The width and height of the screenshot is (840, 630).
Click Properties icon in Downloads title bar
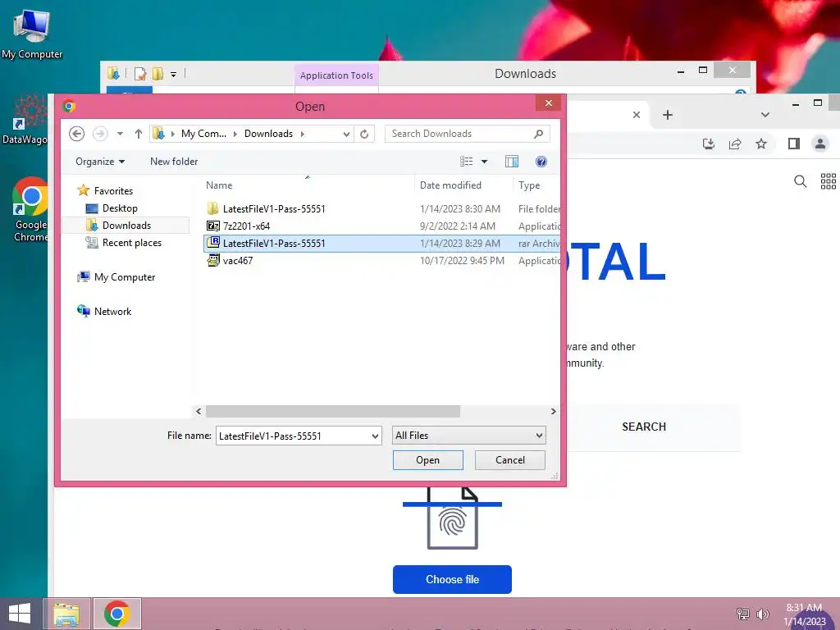tap(140, 73)
